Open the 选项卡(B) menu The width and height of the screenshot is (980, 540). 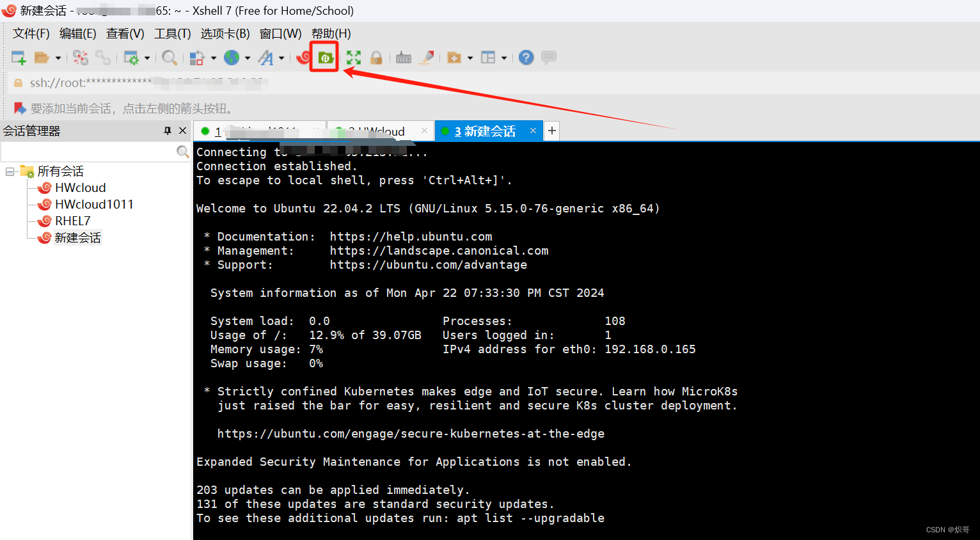(225, 33)
